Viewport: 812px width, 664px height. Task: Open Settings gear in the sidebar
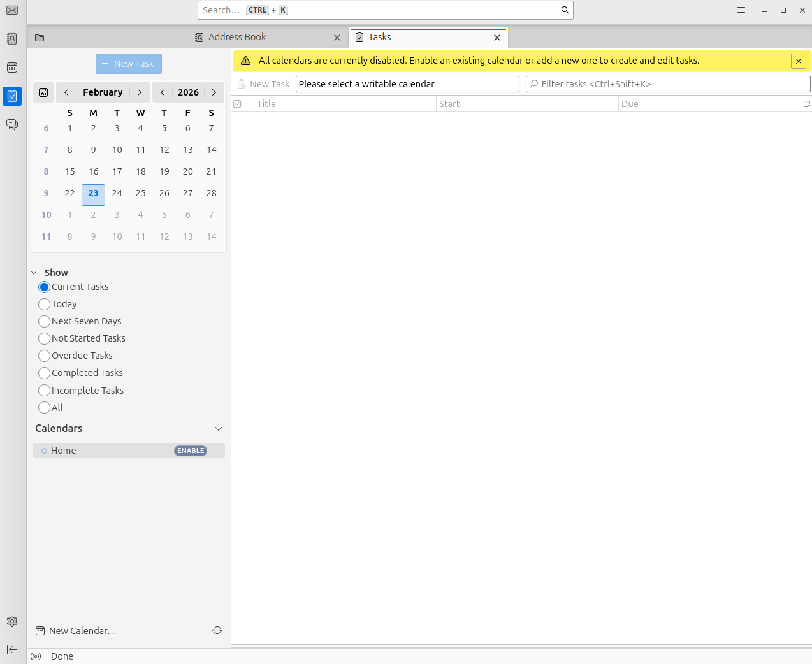coord(12,621)
